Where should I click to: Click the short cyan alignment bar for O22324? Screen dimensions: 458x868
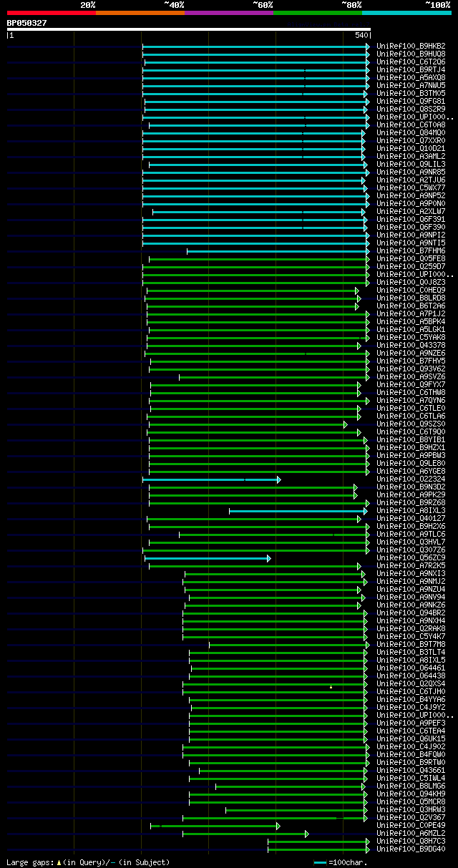click(212, 479)
